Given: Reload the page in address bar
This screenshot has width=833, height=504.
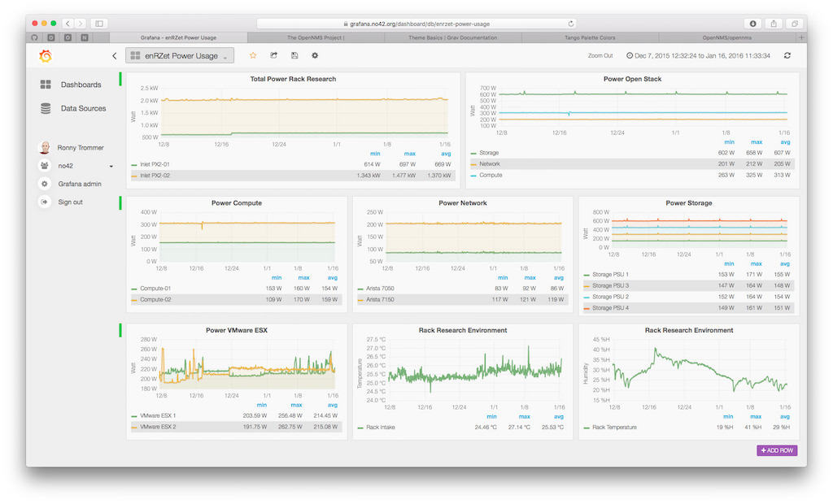Looking at the screenshot, I should tap(571, 24).
